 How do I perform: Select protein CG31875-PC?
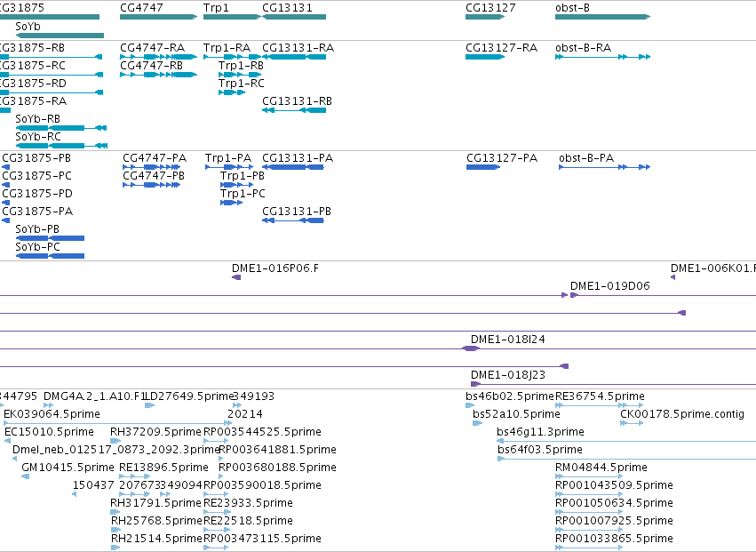[x=6, y=185]
